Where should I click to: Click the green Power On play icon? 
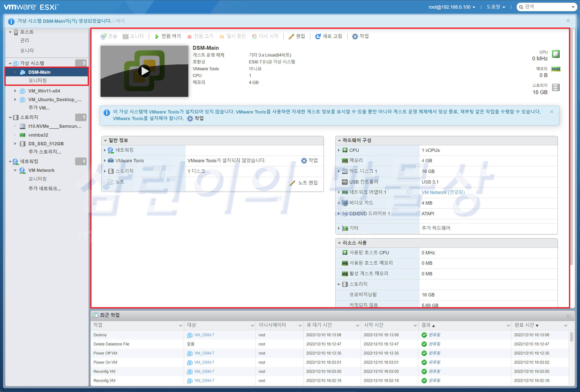click(157, 36)
